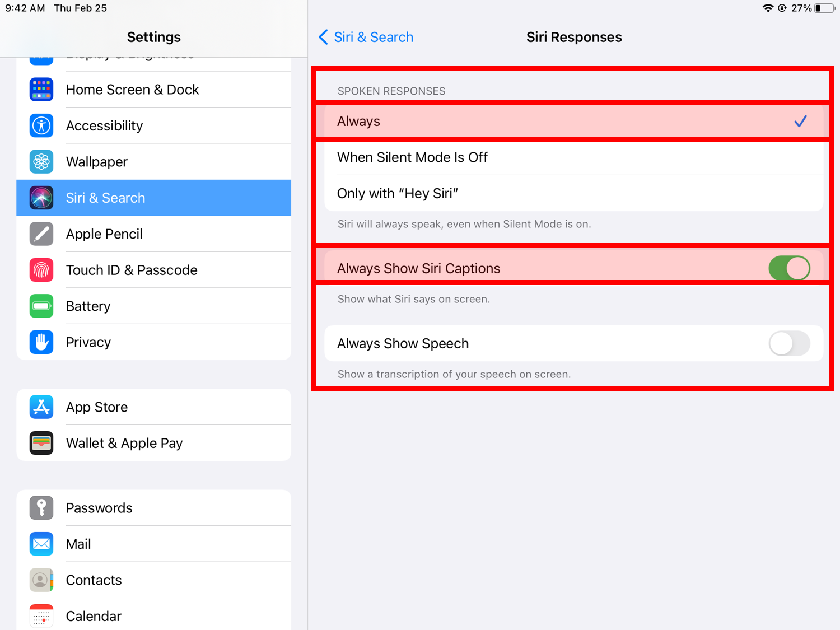The height and width of the screenshot is (630, 840).
Task: Tap the Siri Responses page title
Action: coord(574,37)
